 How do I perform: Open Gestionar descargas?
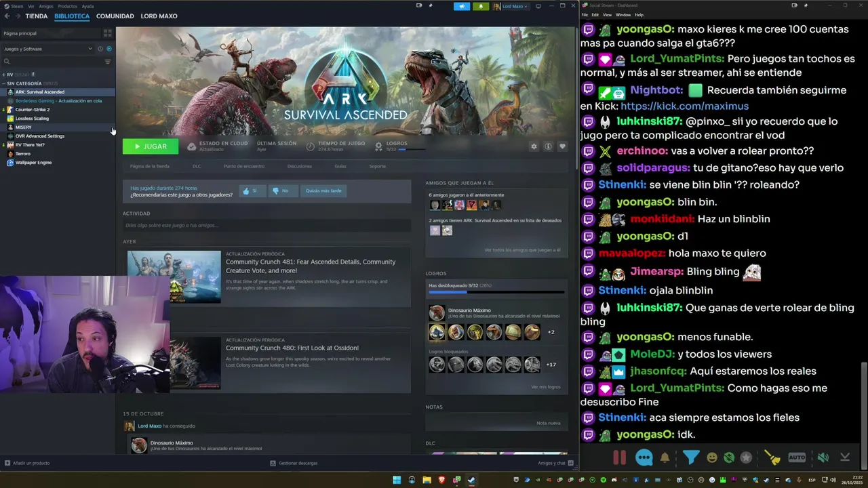point(294,463)
